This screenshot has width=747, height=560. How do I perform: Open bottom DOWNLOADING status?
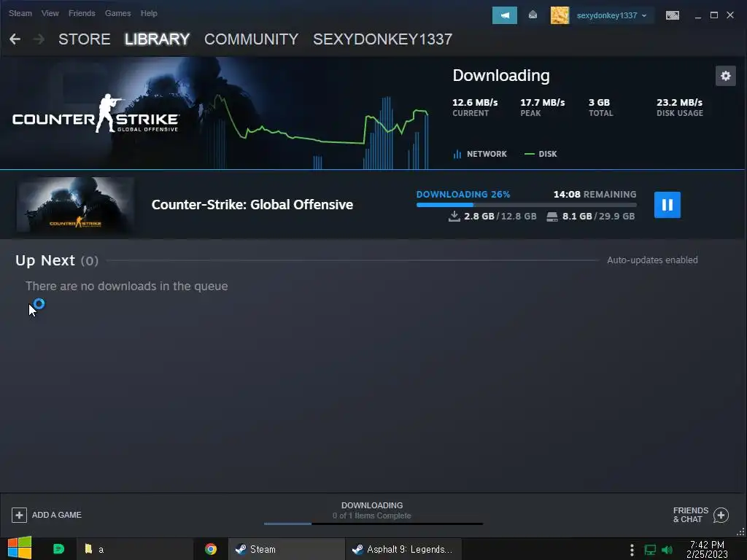pos(372,505)
